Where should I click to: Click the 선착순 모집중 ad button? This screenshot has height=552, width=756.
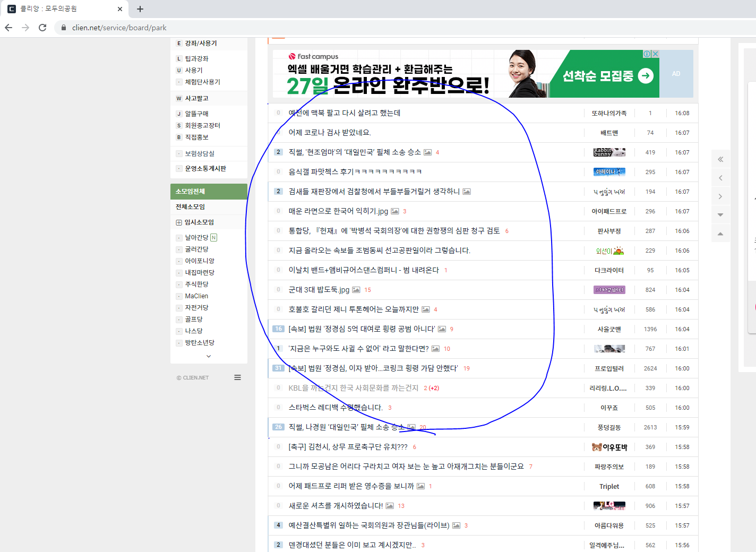tap(608, 76)
